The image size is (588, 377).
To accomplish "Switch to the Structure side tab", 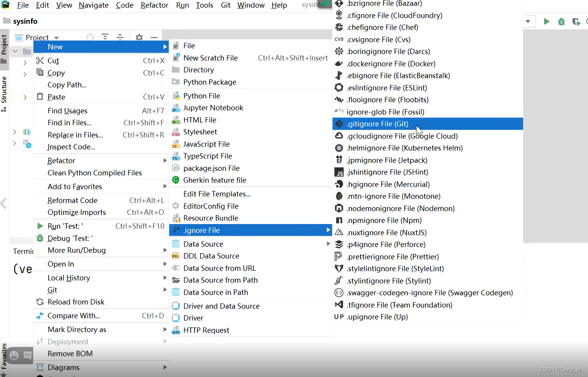I will point(4,94).
